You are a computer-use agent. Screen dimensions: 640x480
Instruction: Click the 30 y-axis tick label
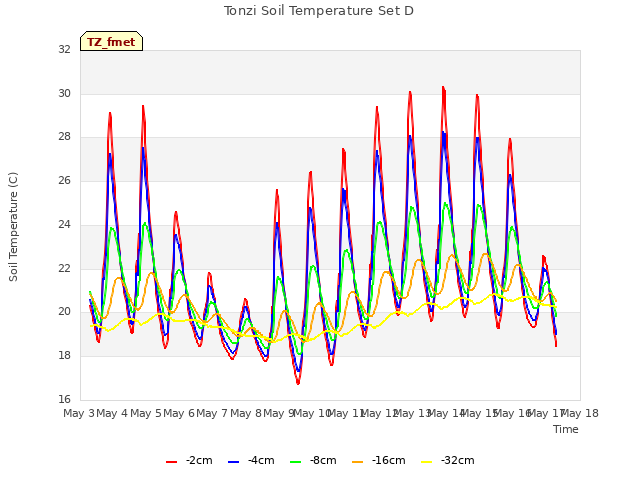[64, 93]
